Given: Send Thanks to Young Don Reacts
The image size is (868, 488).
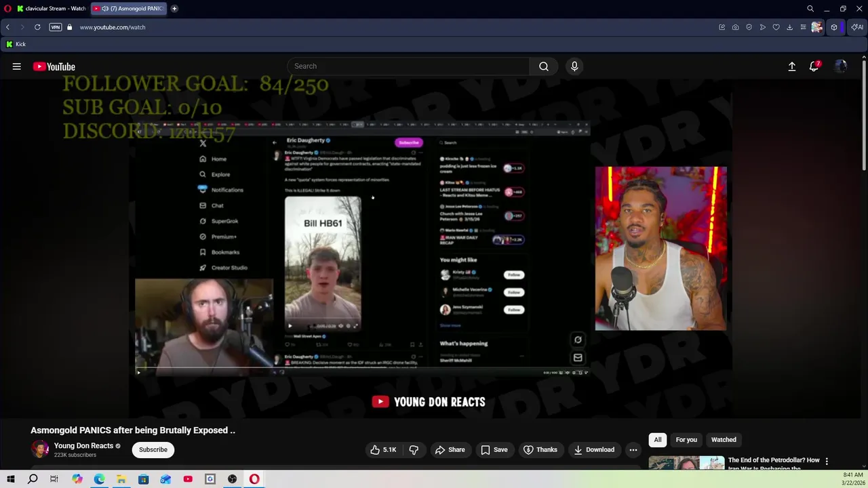Looking at the screenshot, I should (540, 450).
